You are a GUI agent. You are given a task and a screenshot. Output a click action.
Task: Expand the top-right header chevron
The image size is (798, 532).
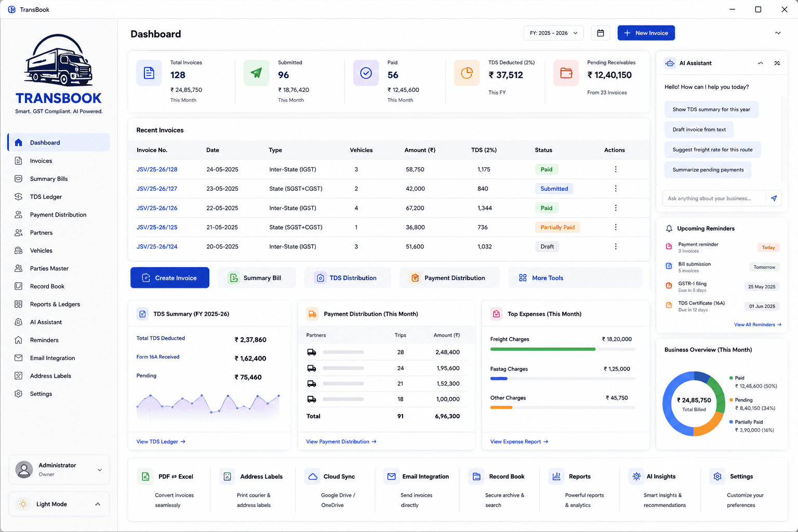click(778, 33)
